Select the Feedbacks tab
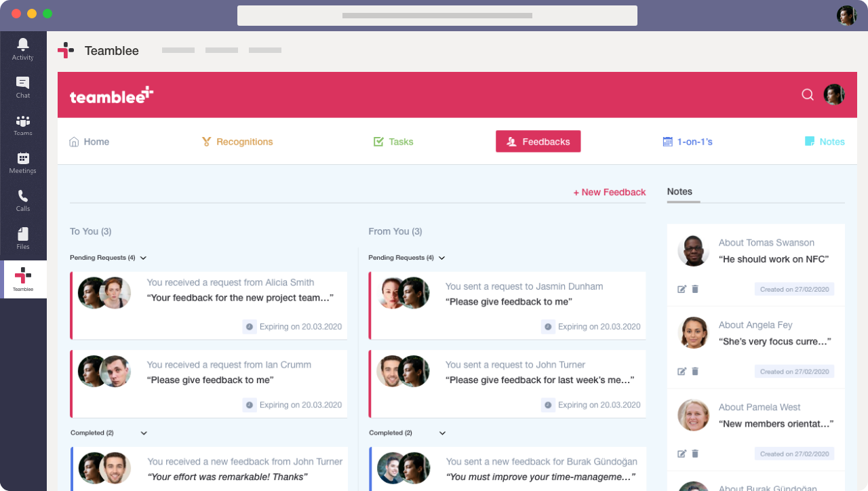868x491 pixels. (538, 141)
